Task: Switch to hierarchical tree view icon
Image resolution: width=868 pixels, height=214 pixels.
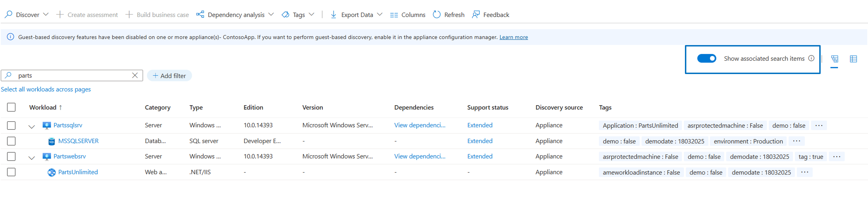Action: pyautogui.click(x=834, y=59)
